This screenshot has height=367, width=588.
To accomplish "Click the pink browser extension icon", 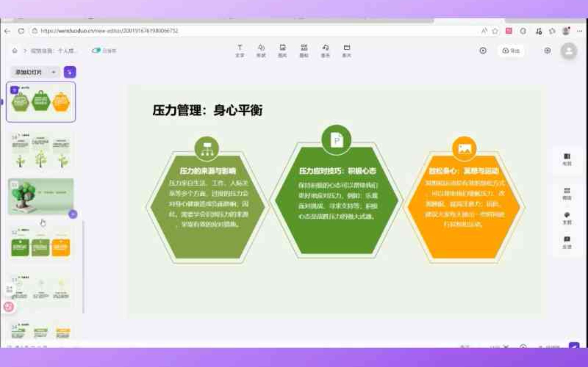I will point(509,31).
